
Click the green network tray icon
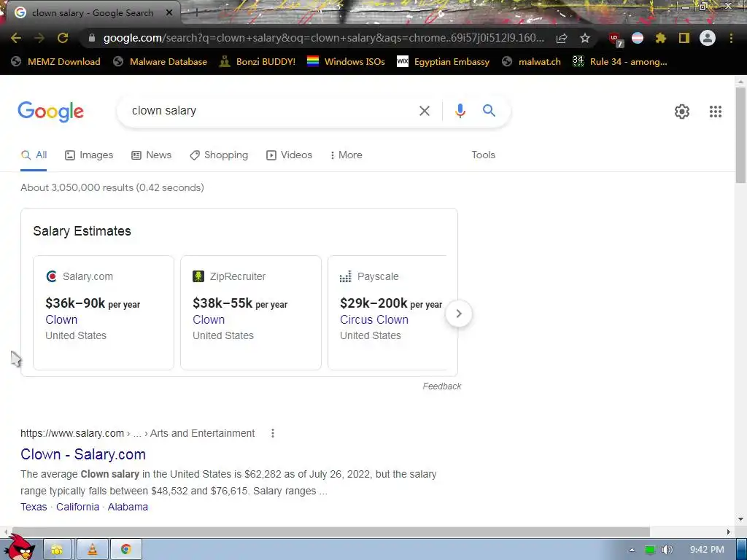pos(650,550)
